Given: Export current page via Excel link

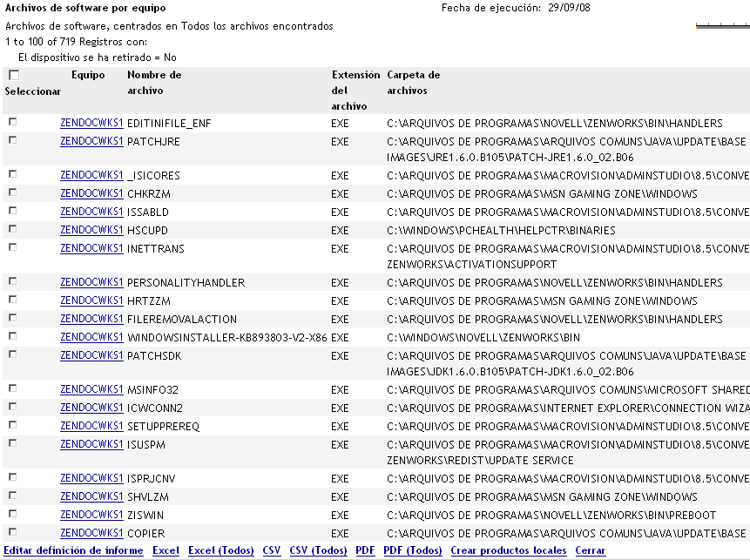Looking at the screenshot, I should point(166,550).
